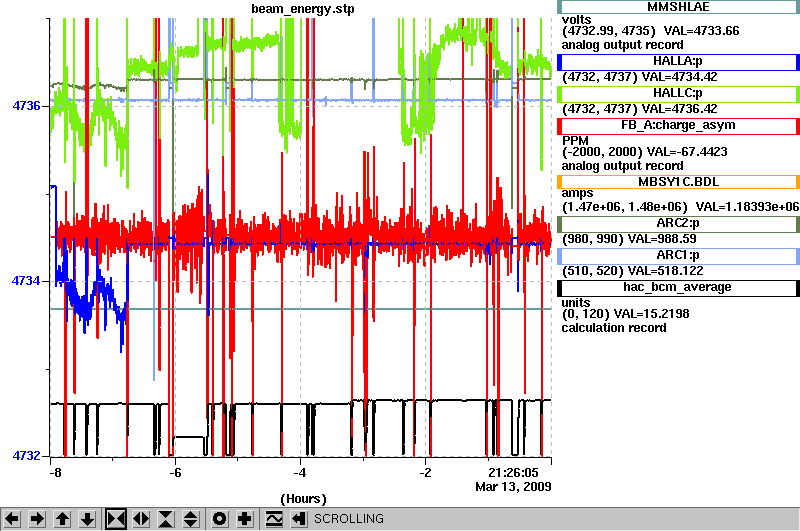This screenshot has height=531, width=800.
Task: Click the (Hours) axis unit label
Action: pos(303,499)
